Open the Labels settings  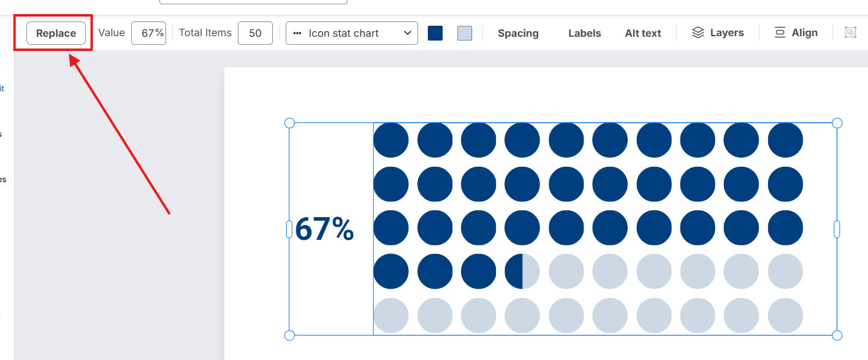tap(584, 33)
